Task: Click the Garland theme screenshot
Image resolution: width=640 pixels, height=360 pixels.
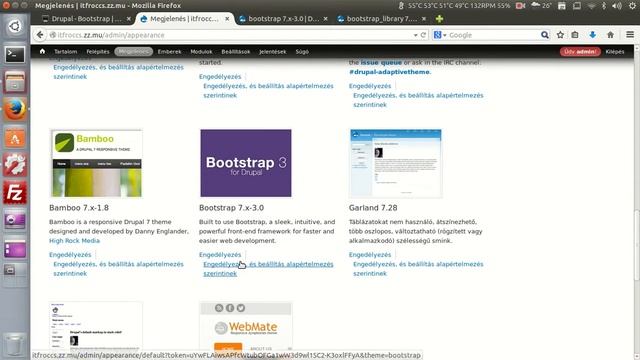Action: 396,163
